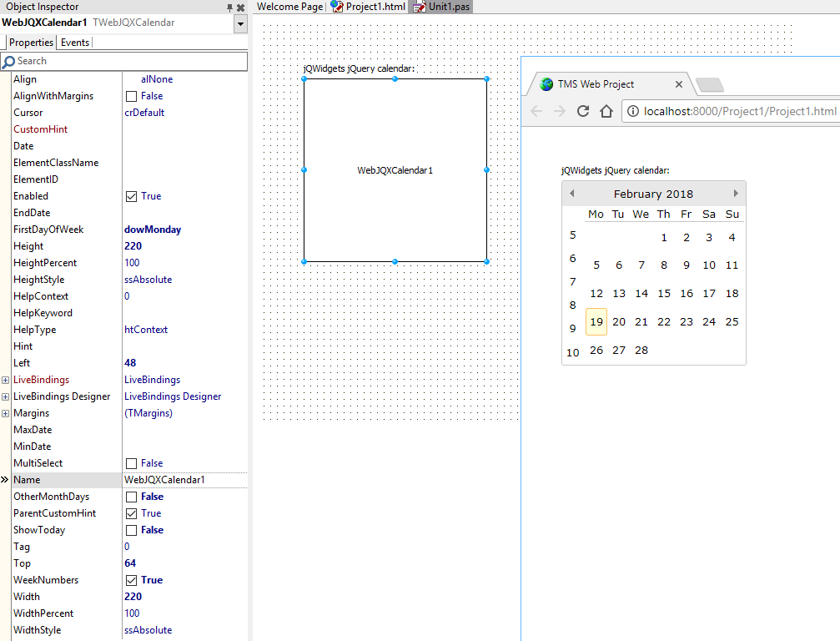The width and height of the screenshot is (840, 641).
Task: Select February 19 in the calendar
Action: pos(596,321)
